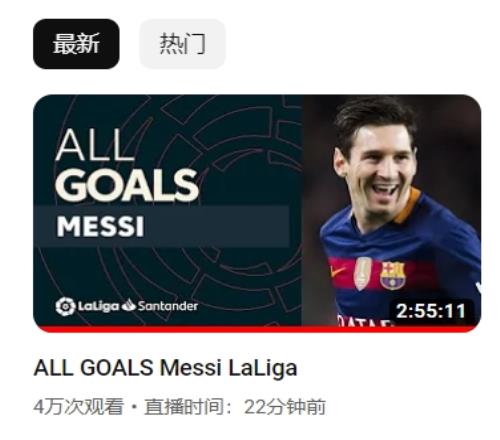
Task: Click the Santander wordmark text in the thumbnail
Action: pos(168,306)
